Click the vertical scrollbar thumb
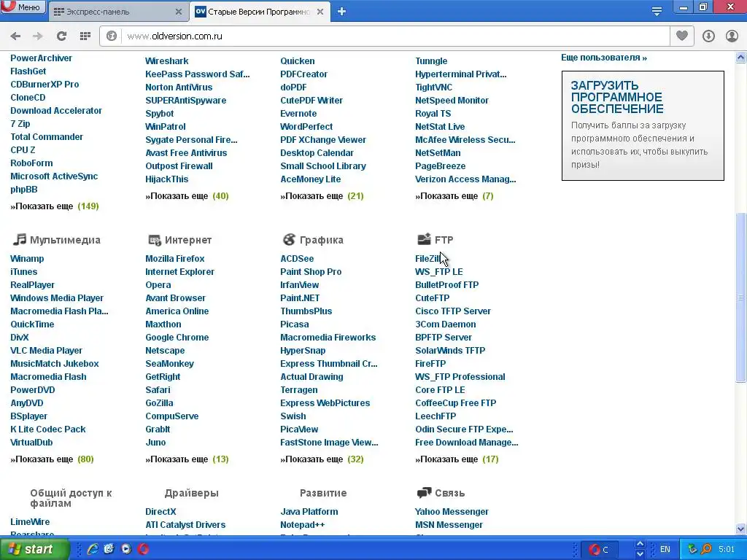This screenshot has width=747, height=560. pos(741,297)
